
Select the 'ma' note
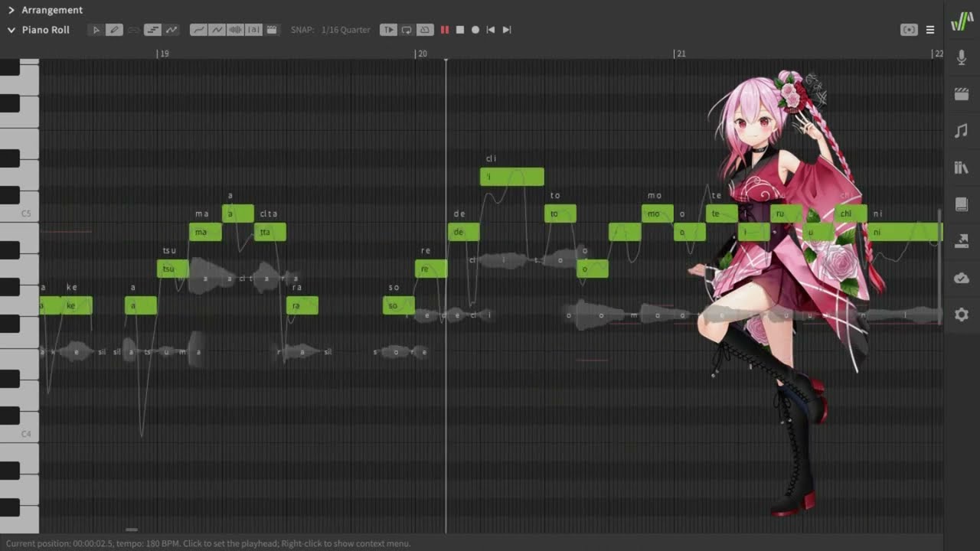point(205,232)
